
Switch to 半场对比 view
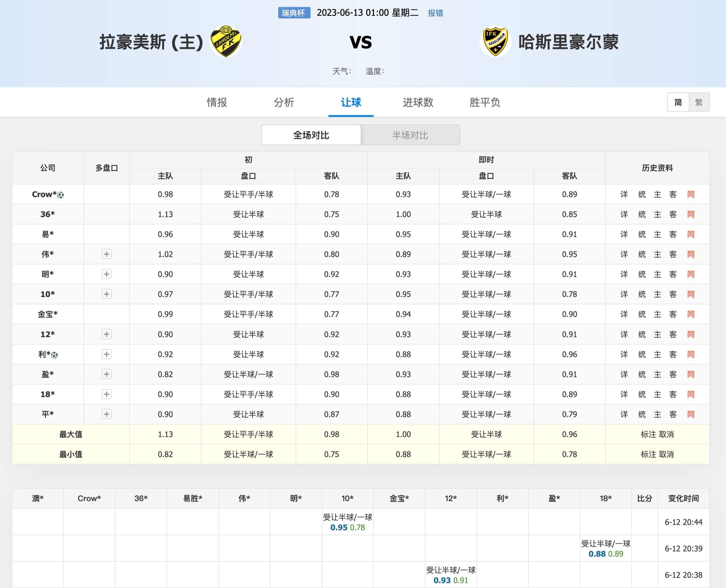(x=410, y=135)
